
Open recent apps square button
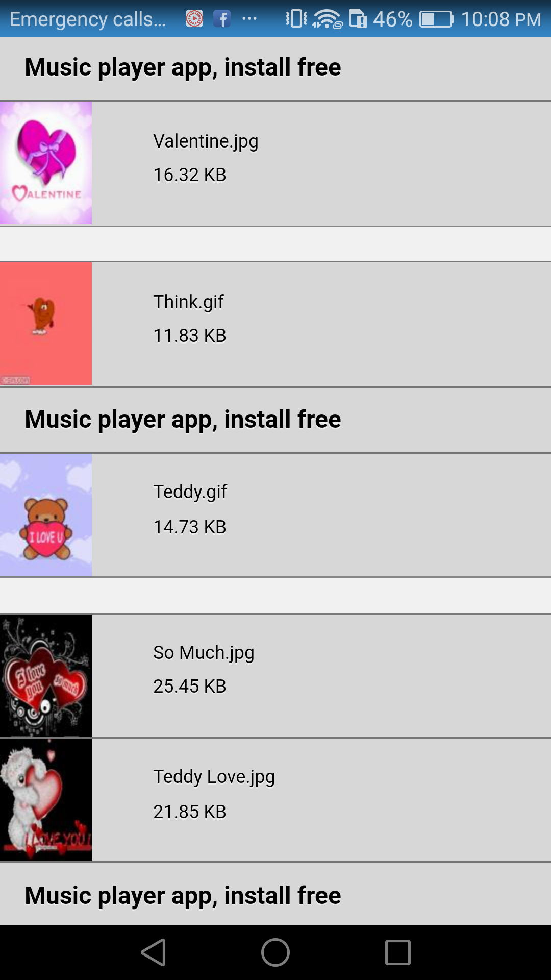[398, 952]
